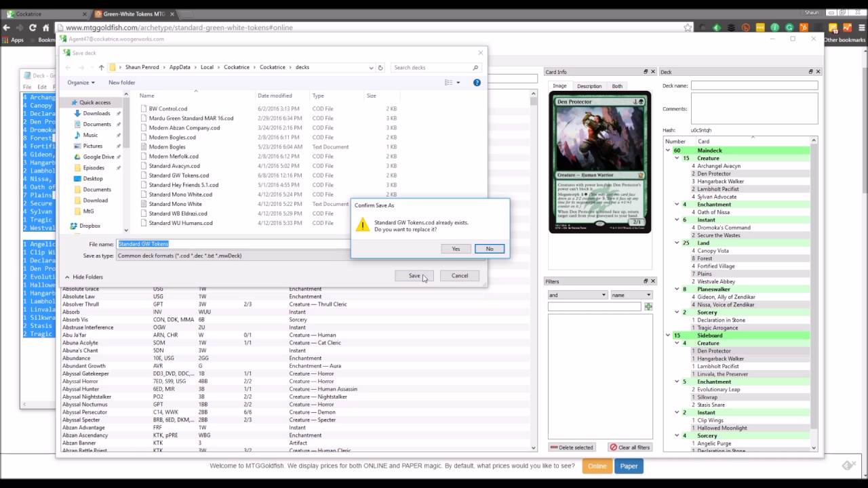This screenshot has width=868, height=488.
Task: Select the decks folder in breadcrumb path
Action: point(302,68)
